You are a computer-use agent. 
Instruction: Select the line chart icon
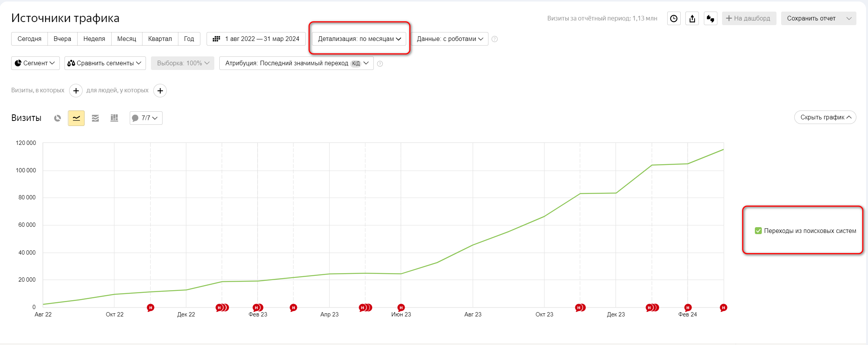click(76, 118)
